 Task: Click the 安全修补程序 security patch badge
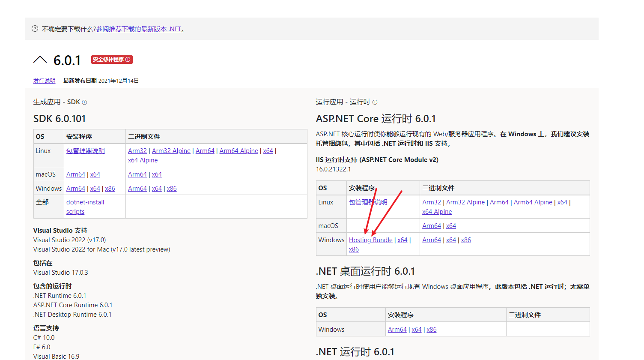(x=112, y=60)
